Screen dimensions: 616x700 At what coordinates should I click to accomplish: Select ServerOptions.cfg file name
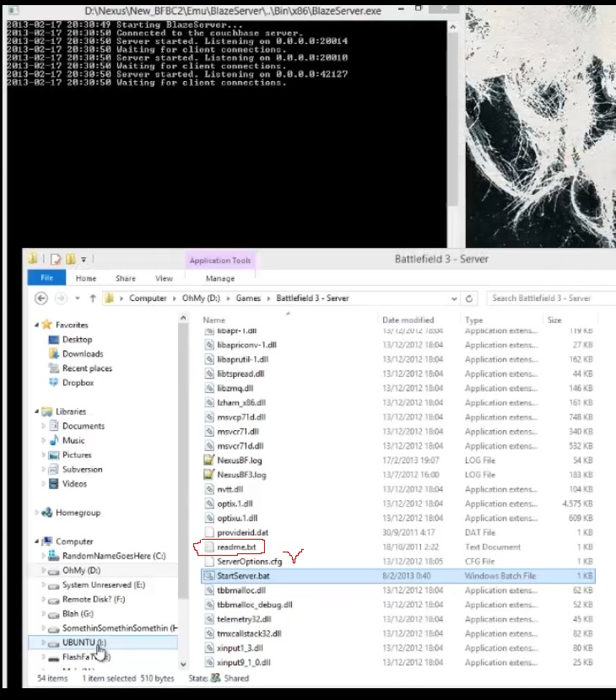pyautogui.click(x=249, y=562)
